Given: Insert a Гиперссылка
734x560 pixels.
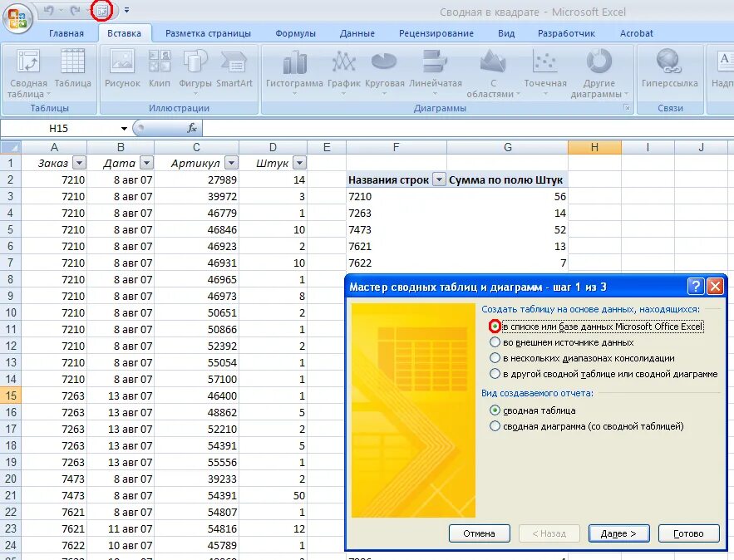Looking at the screenshot, I should (669, 69).
